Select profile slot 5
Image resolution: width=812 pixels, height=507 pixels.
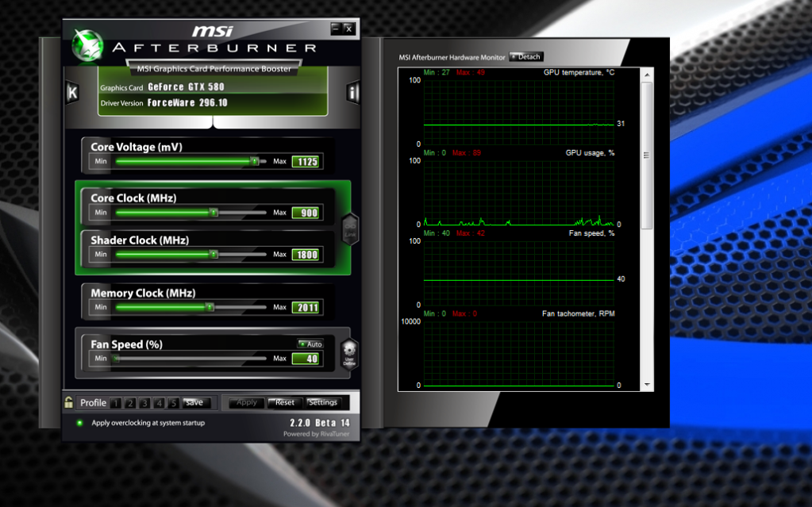click(x=174, y=403)
